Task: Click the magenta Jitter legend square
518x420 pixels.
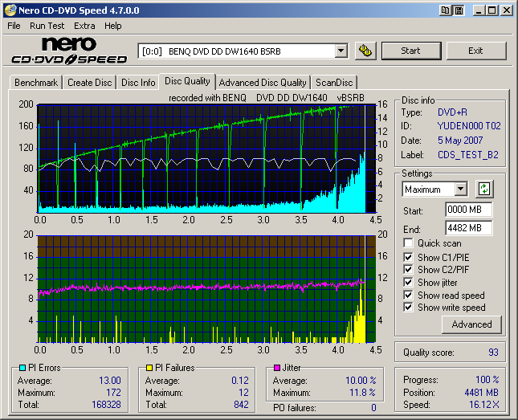Action: 277,368
